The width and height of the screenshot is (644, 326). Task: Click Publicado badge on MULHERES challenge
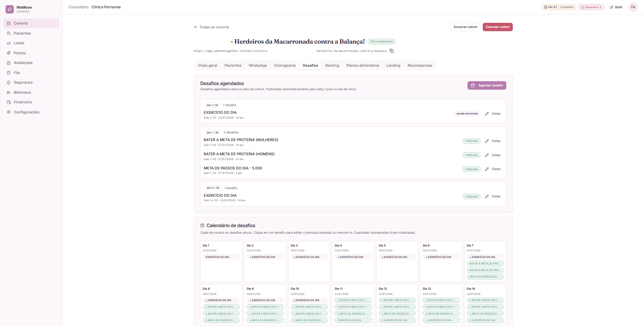(471, 141)
